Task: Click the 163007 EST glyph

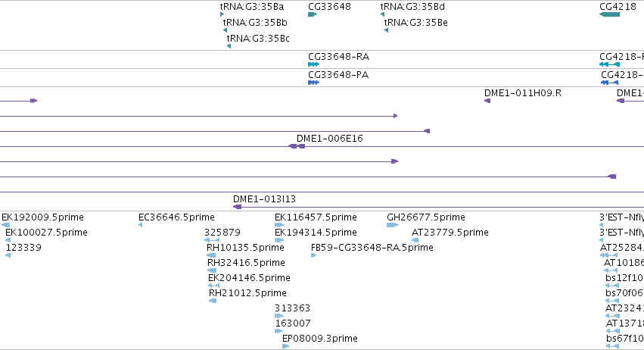Action: [x=279, y=331]
